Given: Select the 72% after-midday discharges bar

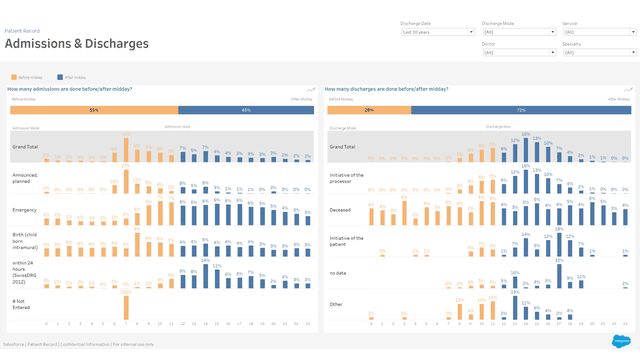Looking at the screenshot, I should click(x=521, y=110).
